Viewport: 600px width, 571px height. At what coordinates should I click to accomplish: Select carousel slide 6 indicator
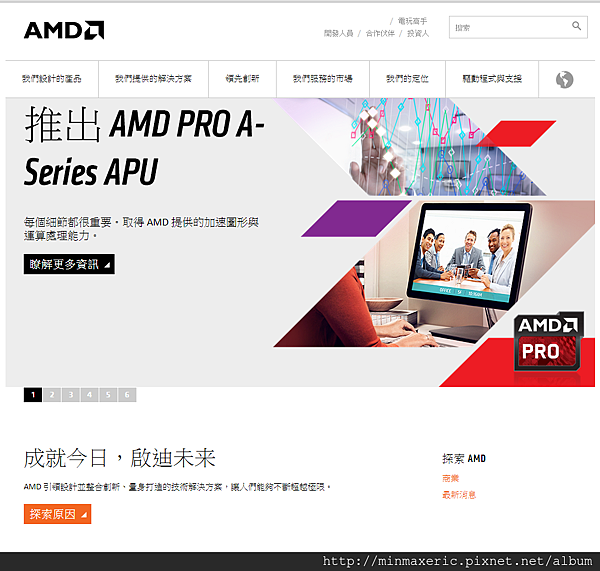pos(127,395)
